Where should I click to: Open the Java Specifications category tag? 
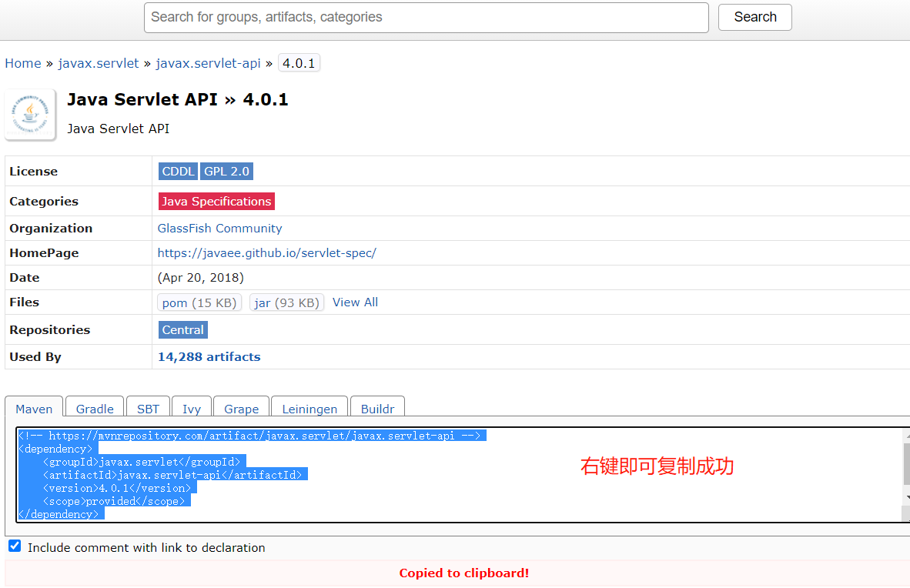click(x=216, y=202)
